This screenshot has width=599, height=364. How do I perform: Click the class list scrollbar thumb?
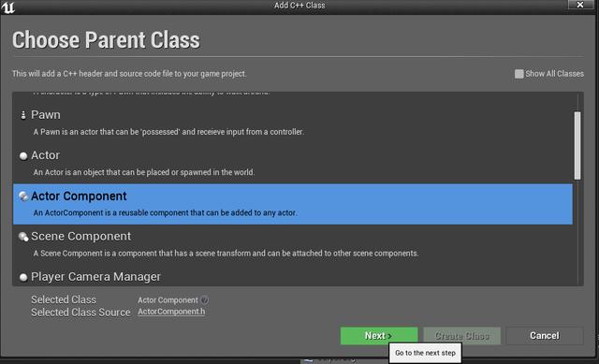click(x=577, y=146)
